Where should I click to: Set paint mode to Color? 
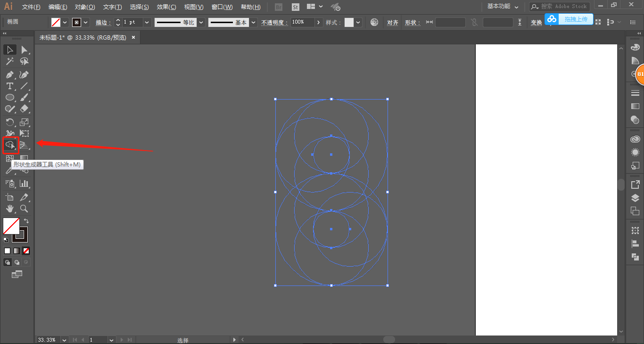click(8, 251)
